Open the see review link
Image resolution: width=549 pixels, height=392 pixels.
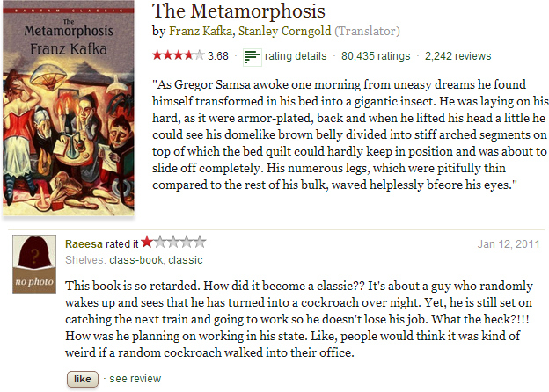135,378
